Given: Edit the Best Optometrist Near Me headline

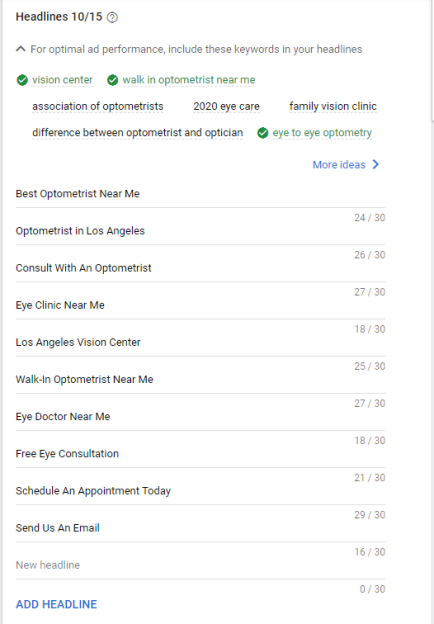Looking at the screenshot, I should point(200,194).
